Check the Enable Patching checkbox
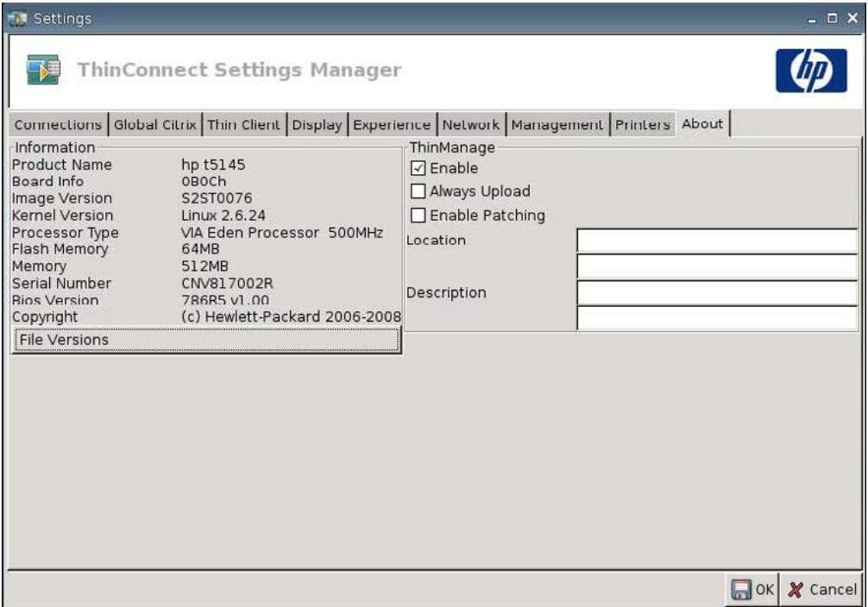 coord(418,216)
